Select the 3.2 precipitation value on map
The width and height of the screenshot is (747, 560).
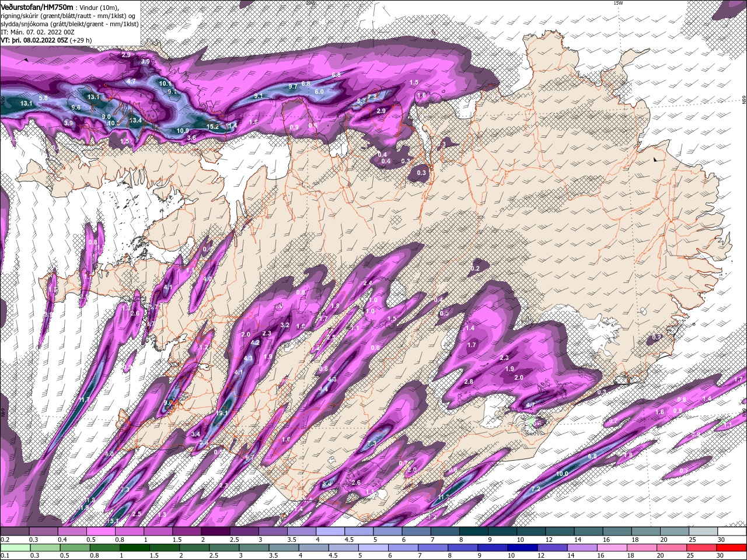285,325
